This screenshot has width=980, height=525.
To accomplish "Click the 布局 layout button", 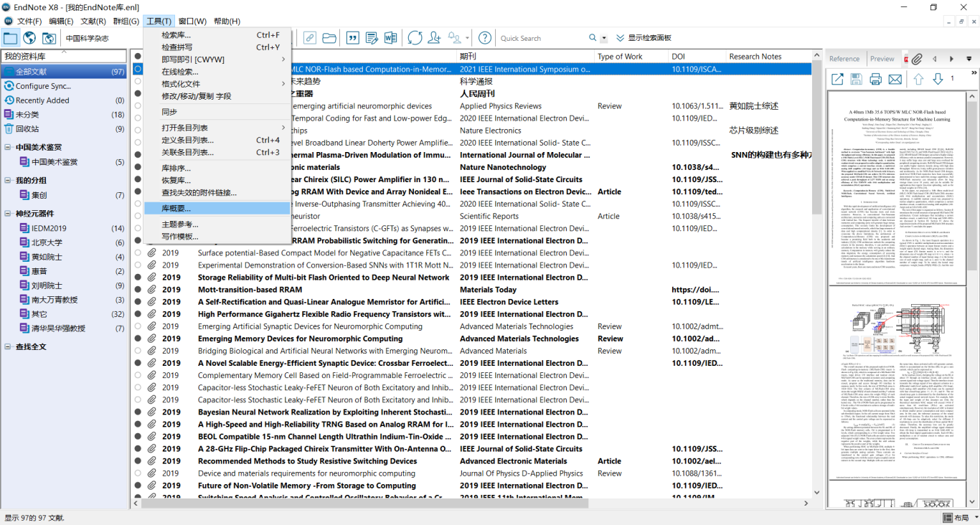I will 956,517.
